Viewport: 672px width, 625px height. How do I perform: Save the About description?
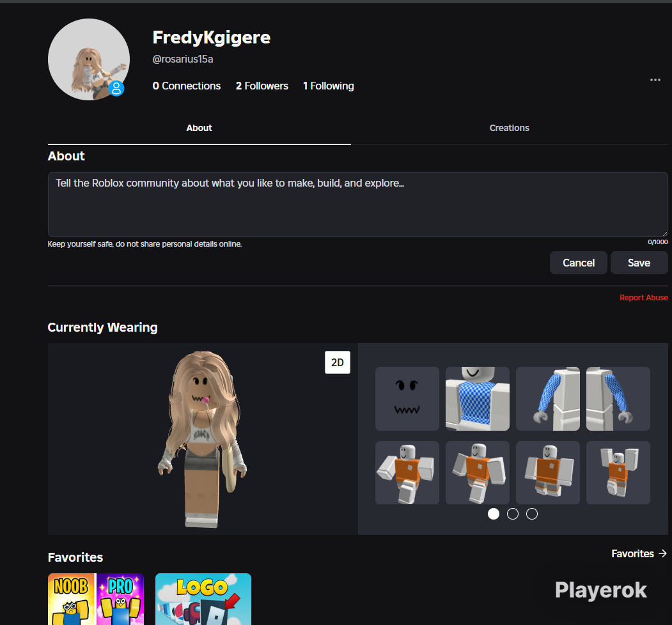point(639,263)
